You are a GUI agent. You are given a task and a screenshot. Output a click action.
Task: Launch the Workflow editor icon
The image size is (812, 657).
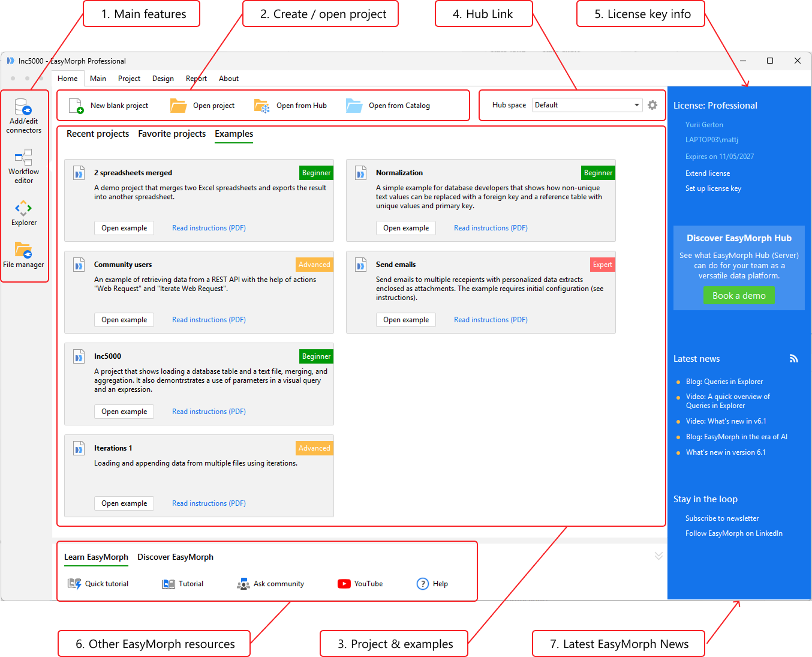[23, 157]
